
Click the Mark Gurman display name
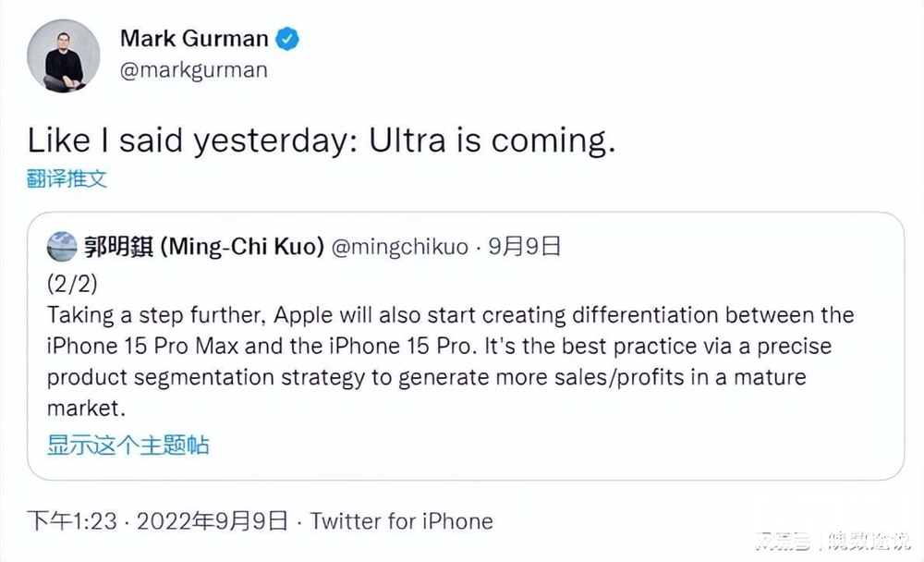coord(194,39)
